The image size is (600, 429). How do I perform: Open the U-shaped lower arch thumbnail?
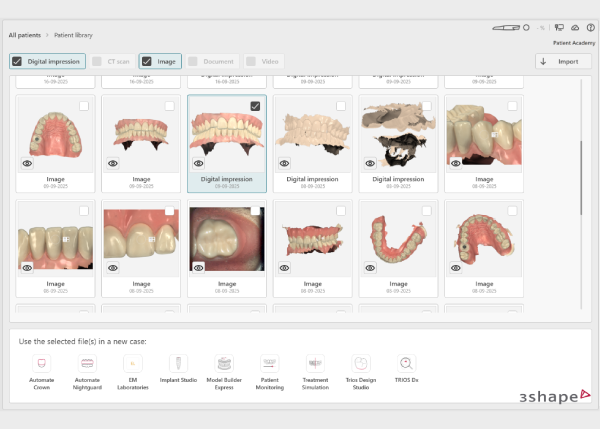(x=398, y=239)
